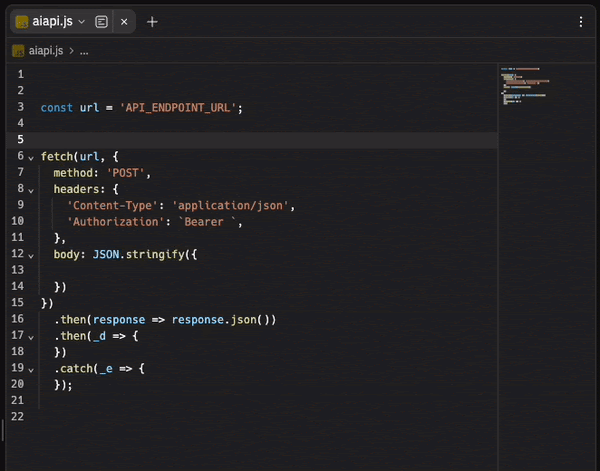This screenshot has height=471, width=600.
Task: Open the document outline icon in tab
Action: coord(102,21)
